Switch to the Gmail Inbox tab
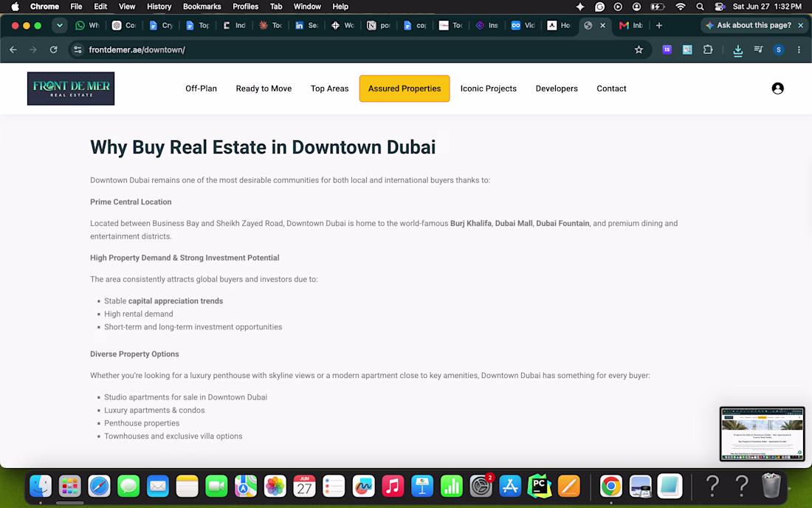Image resolution: width=812 pixels, height=508 pixels. point(630,25)
